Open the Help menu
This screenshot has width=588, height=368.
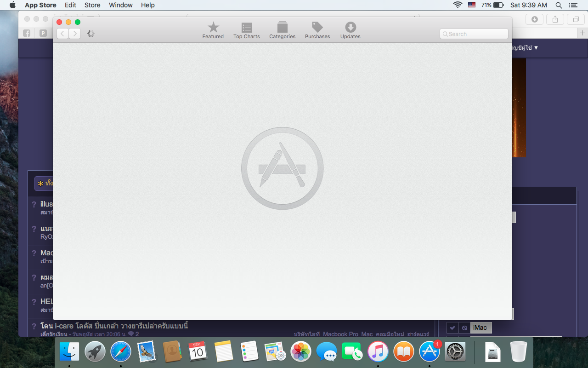pyautogui.click(x=148, y=5)
